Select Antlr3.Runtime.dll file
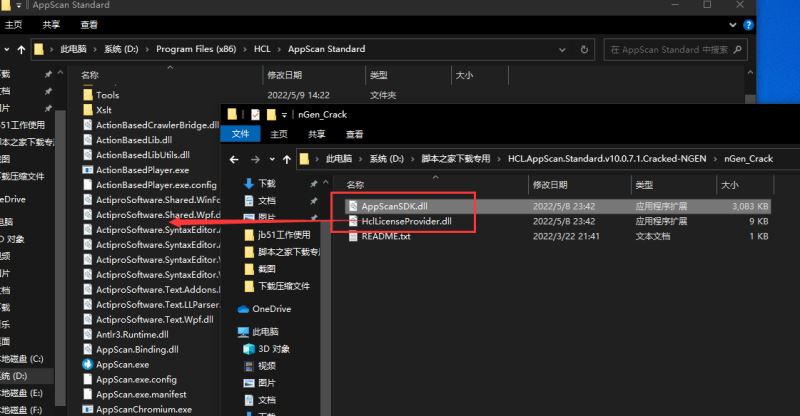This screenshot has height=416, width=800. coord(126,335)
